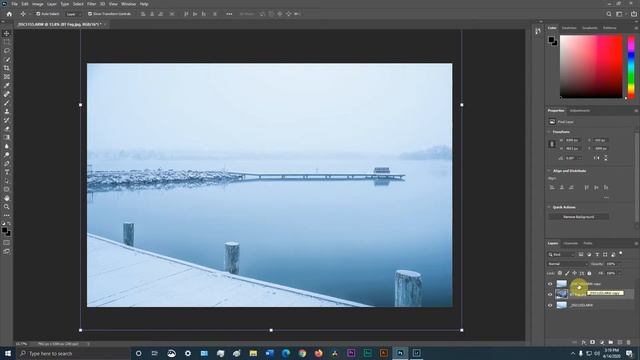This screenshot has height=360, width=640.
Task: Open the search icon in options bar
Action: (x=609, y=14)
